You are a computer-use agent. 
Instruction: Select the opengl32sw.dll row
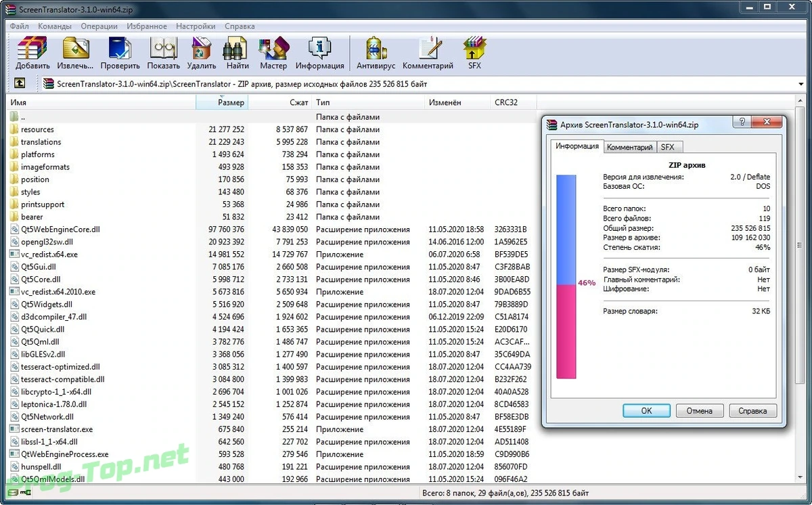(x=271, y=242)
